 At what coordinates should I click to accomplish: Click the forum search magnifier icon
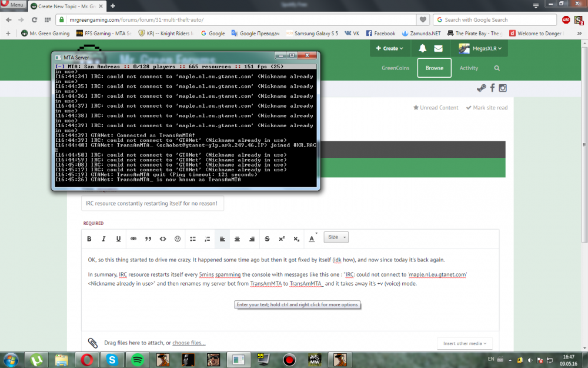[497, 68]
